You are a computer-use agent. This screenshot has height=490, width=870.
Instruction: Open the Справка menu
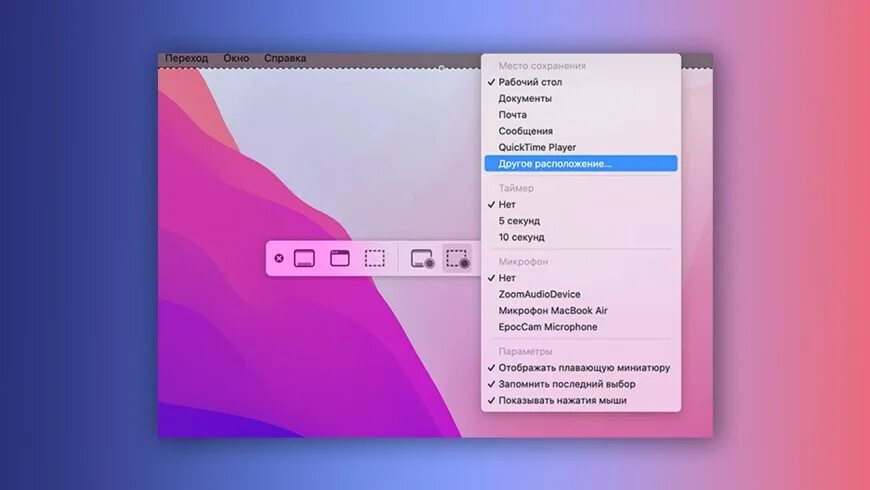285,58
